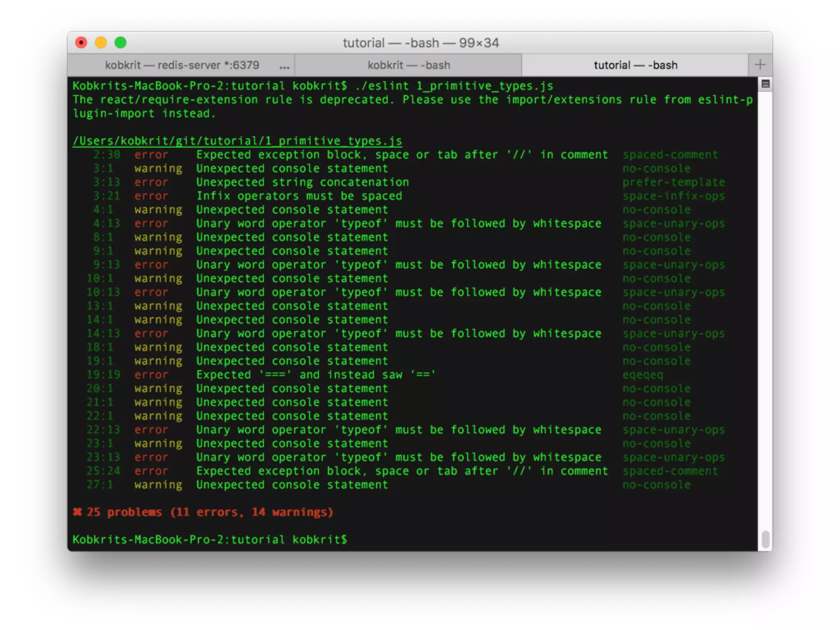Click the '25:24' line position
The height and width of the screenshot is (630, 840).
coord(103,471)
